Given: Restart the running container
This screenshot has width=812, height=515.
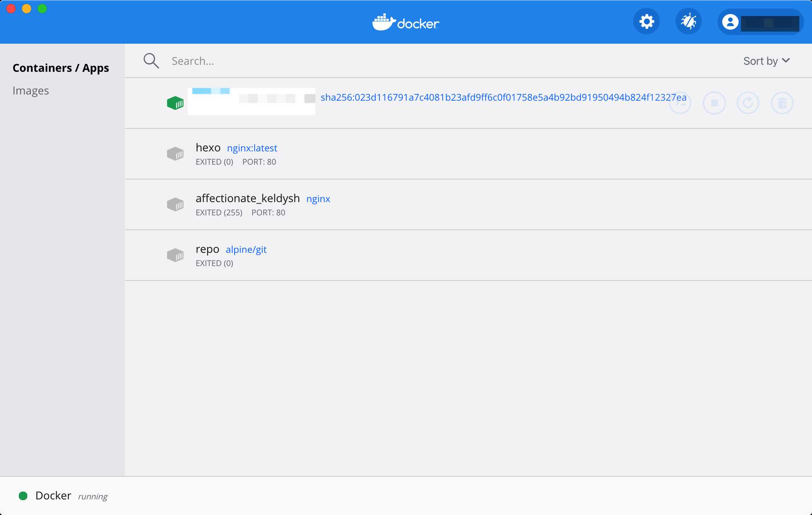Looking at the screenshot, I should point(748,103).
